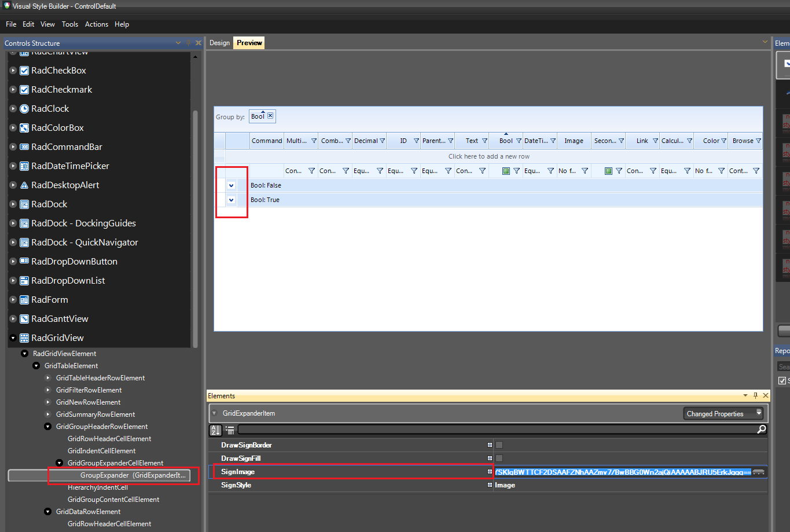Click the RadGanttView control icon
The width and height of the screenshot is (790, 532).
(24, 319)
